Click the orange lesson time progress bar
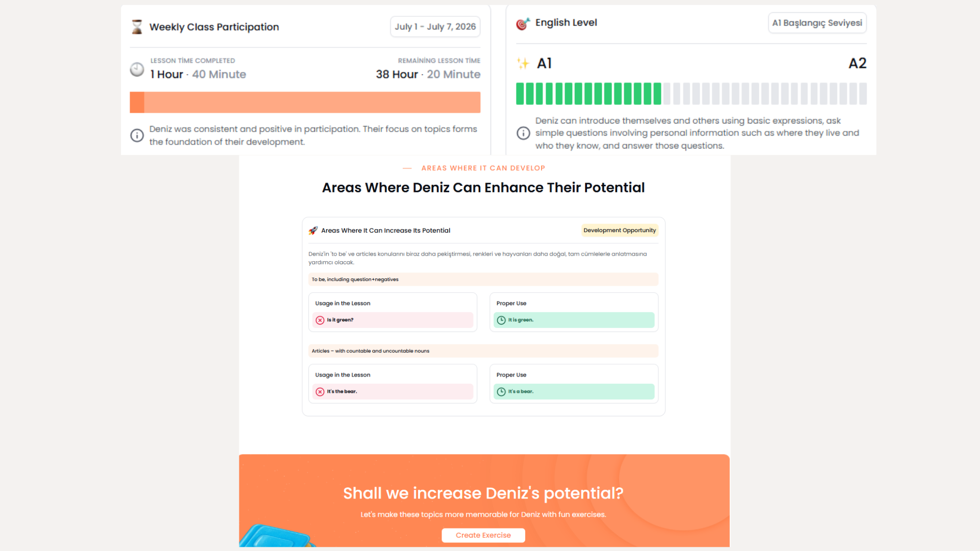Viewport: 980px width, 551px height. (305, 103)
